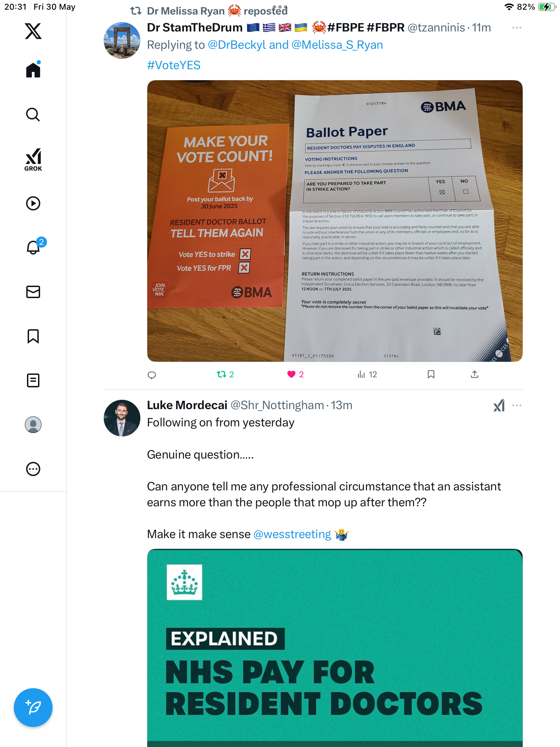Toggle bookmark on Dr StamTheDrum's post

(431, 374)
